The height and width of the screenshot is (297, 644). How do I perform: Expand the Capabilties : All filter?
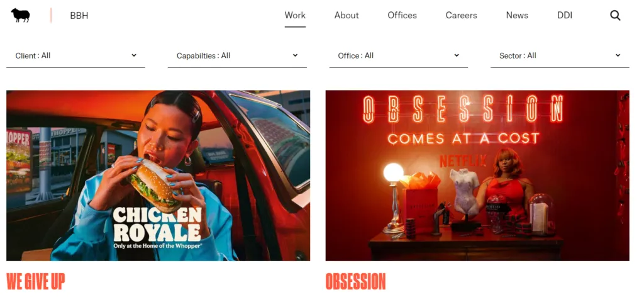tap(237, 56)
